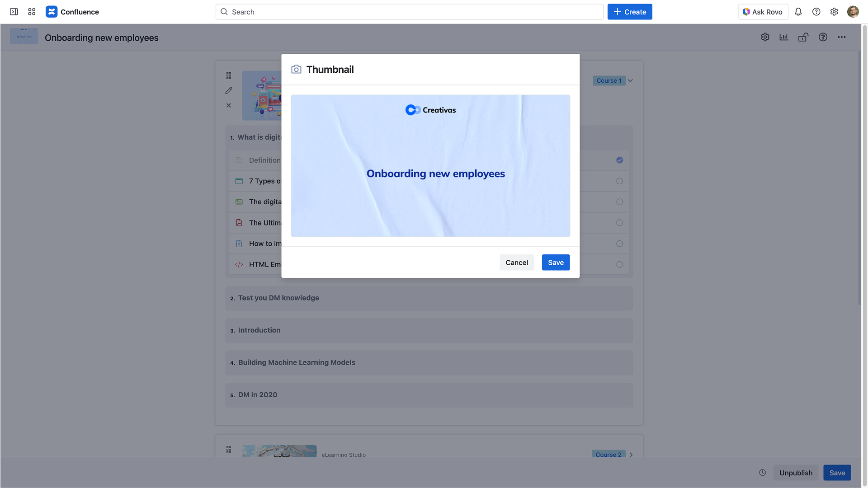Cancel the Thumbnail dialog
The height and width of the screenshot is (488, 868).
pos(516,263)
